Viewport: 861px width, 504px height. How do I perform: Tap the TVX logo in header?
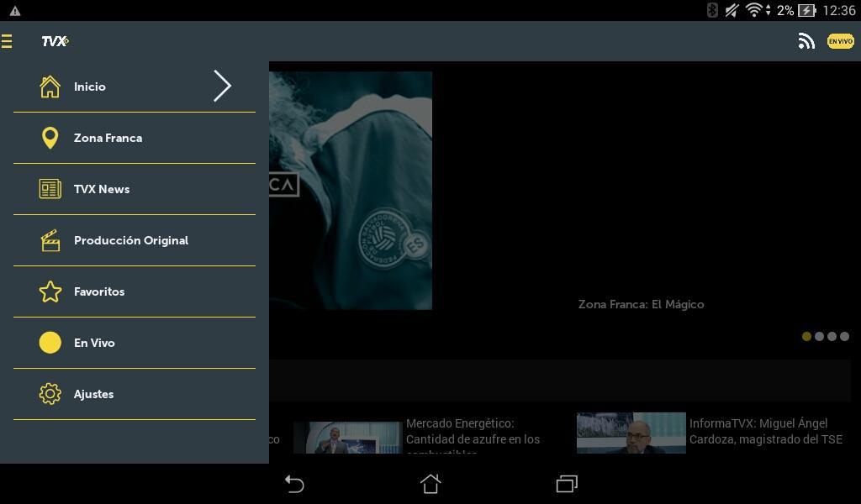pyautogui.click(x=55, y=41)
